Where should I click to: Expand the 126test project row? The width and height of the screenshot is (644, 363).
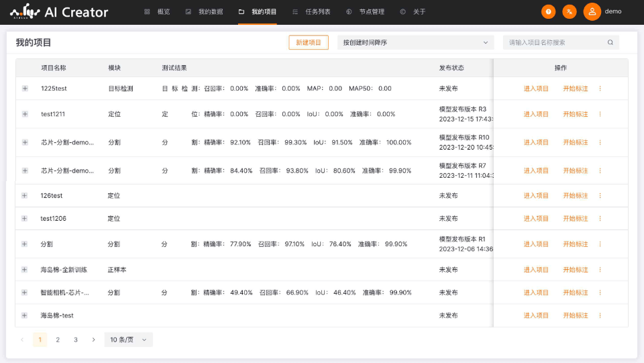tap(25, 196)
